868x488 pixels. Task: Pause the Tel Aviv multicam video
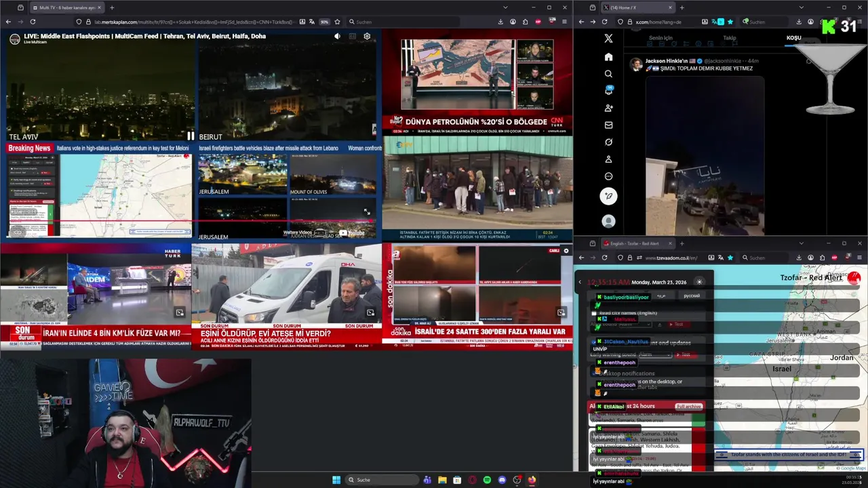tap(191, 136)
